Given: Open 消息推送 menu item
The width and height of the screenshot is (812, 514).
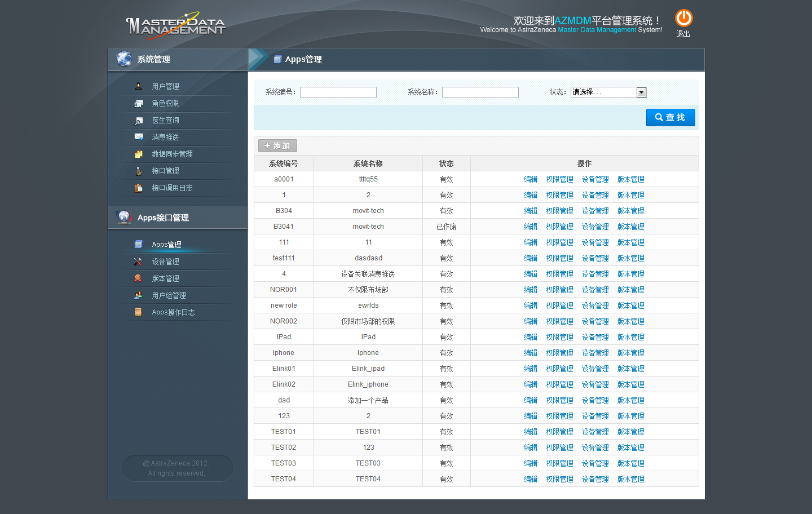Looking at the screenshot, I should click(x=165, y=137).
